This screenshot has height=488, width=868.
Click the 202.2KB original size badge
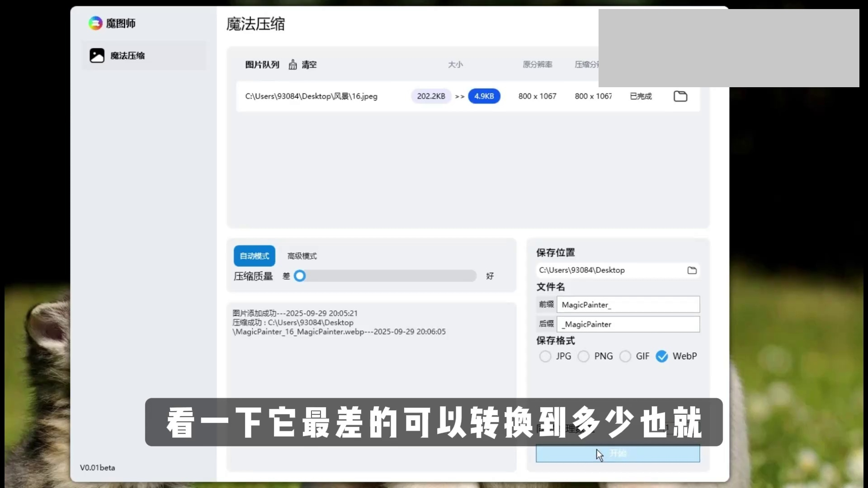coord(431,96)
